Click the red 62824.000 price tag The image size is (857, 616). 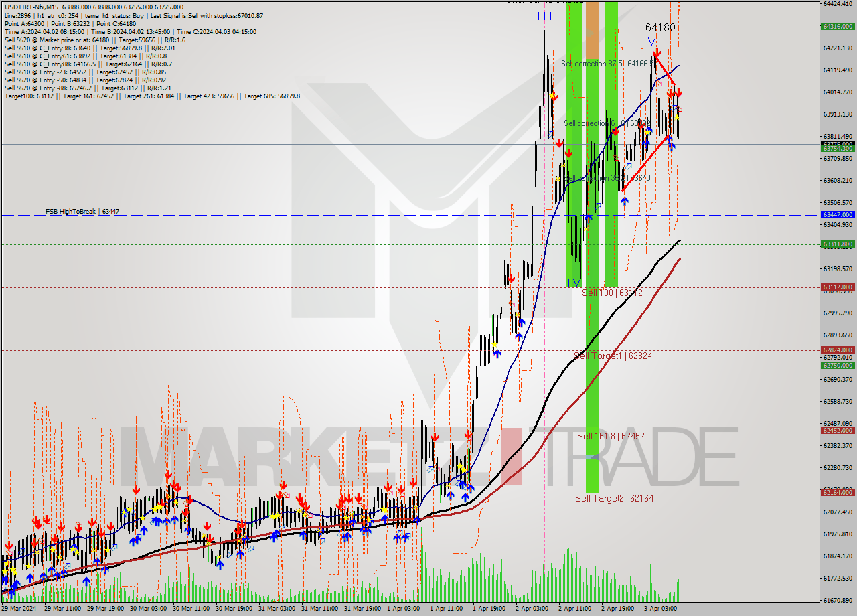(837, 350)
